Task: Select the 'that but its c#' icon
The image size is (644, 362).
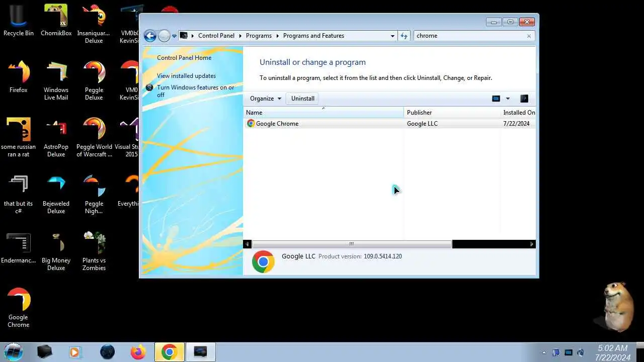Action: click(19, 195)
